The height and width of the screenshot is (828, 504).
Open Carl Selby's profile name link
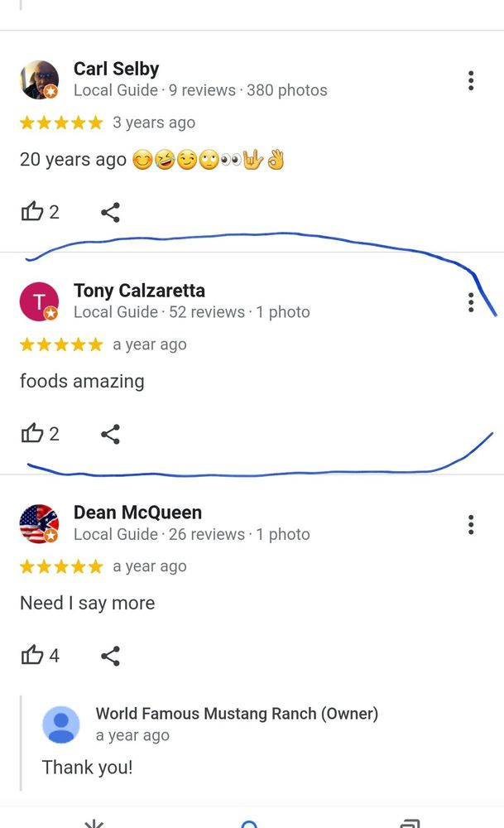(116, 69)
